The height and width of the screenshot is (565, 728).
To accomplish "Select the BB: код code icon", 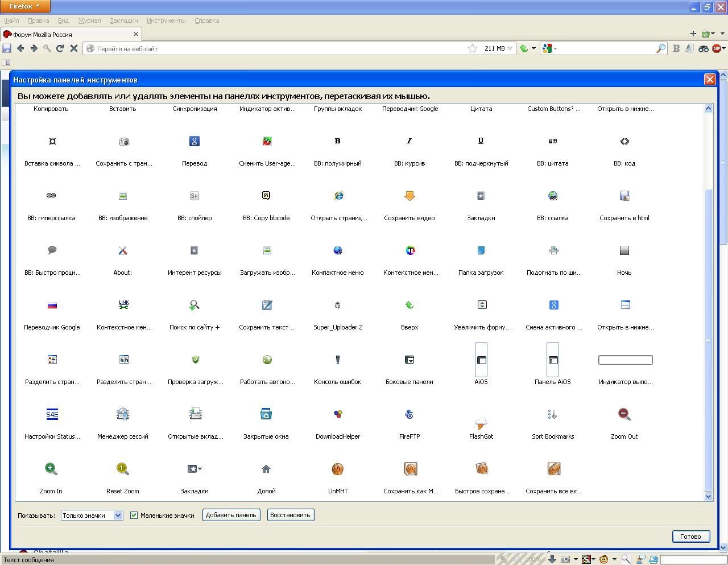I will (x=624, y=141).
